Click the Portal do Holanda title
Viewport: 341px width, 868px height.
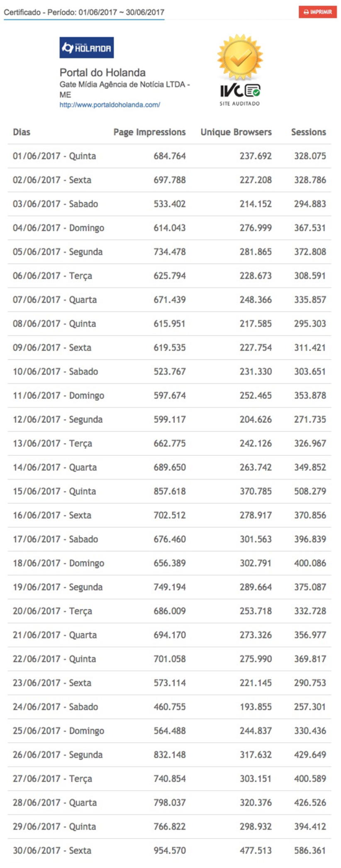102,73
